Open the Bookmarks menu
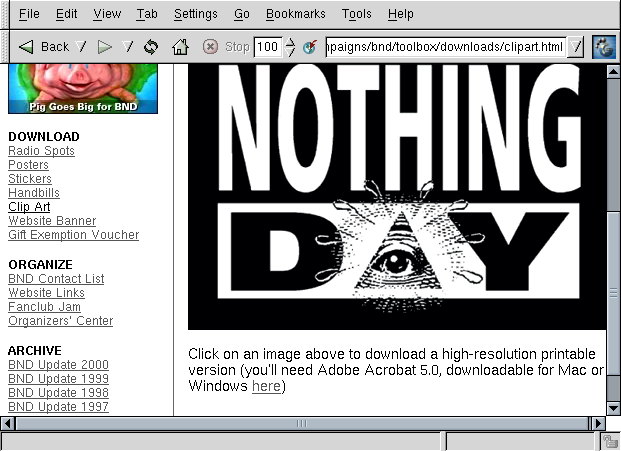This screenshot has height=451, width=621. tap(295, 14)
